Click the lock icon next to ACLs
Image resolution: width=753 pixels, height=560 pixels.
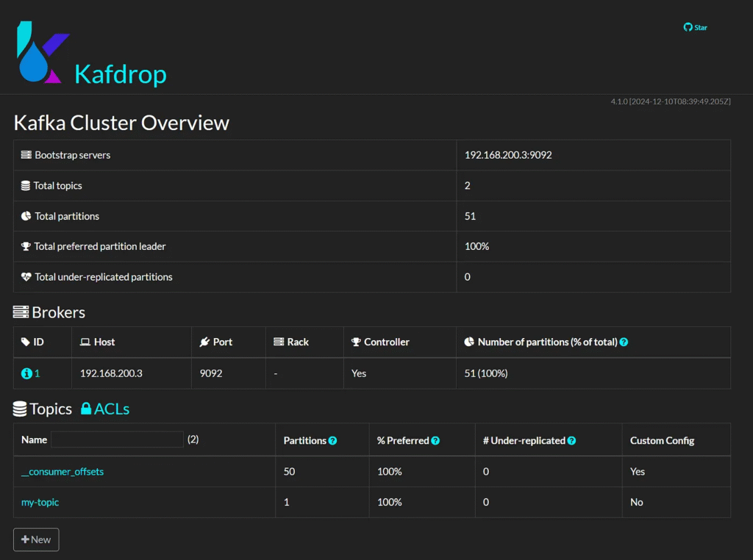coord(86,409)
